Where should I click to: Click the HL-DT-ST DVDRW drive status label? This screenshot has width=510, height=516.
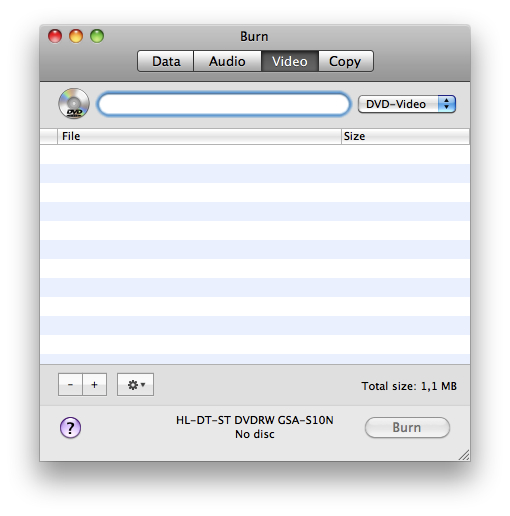(255, 427)
